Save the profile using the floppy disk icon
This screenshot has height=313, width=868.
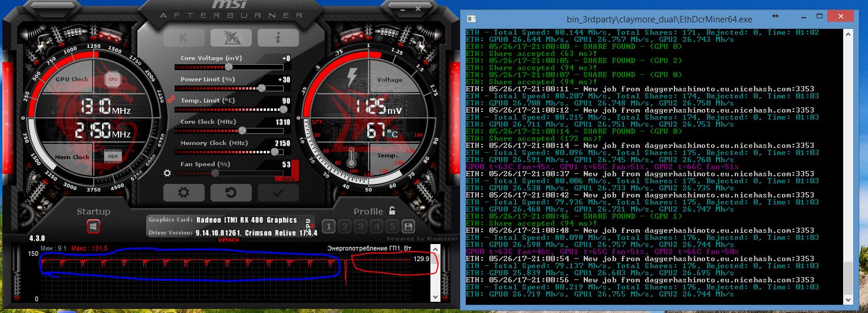pos(407,226)
